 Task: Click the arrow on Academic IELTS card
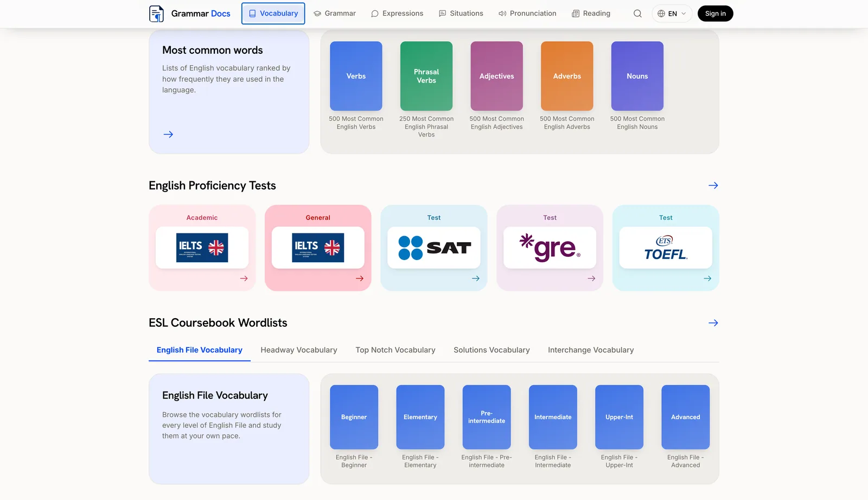[244, 279]
